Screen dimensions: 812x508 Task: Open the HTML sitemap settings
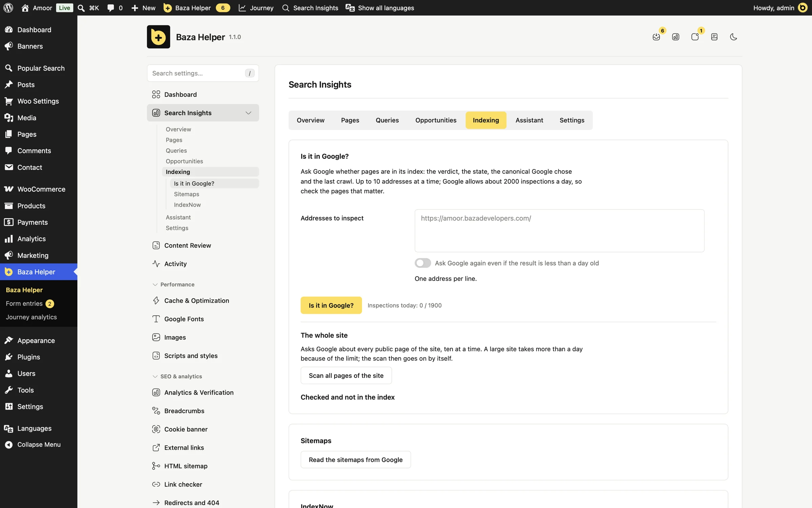203,466
